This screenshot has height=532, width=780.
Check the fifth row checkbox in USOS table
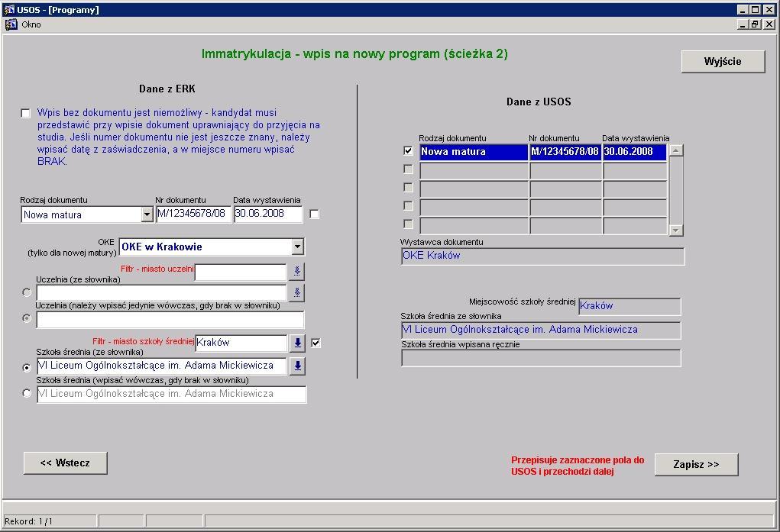[409, 224]
